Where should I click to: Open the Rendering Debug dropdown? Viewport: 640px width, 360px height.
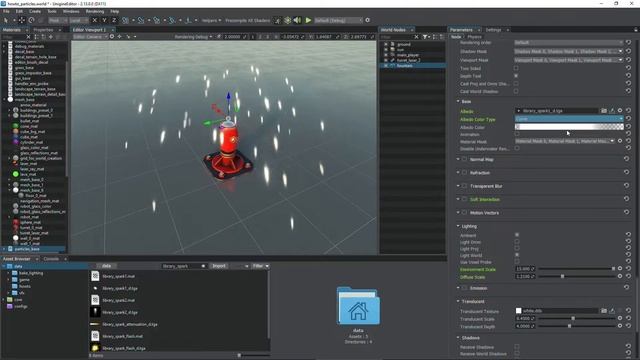[x=193, y=37]
